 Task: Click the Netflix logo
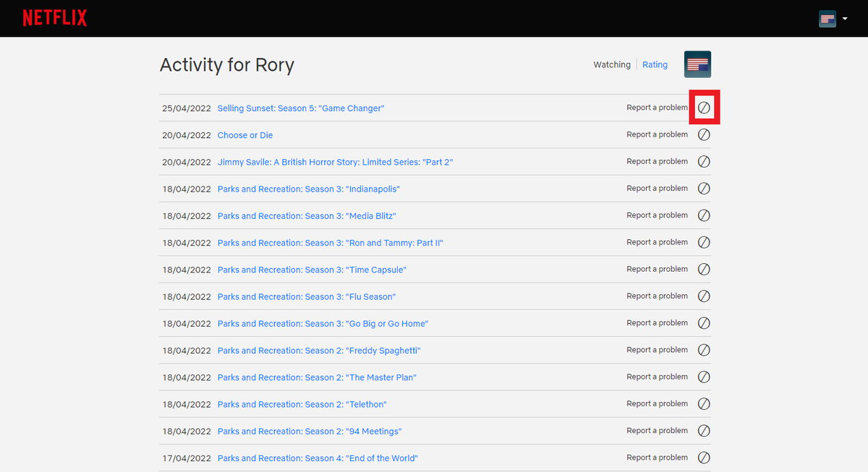(54, 18)
